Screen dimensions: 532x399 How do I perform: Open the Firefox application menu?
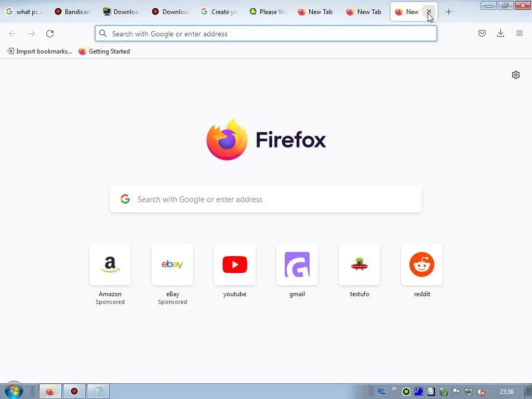[520, 33]
